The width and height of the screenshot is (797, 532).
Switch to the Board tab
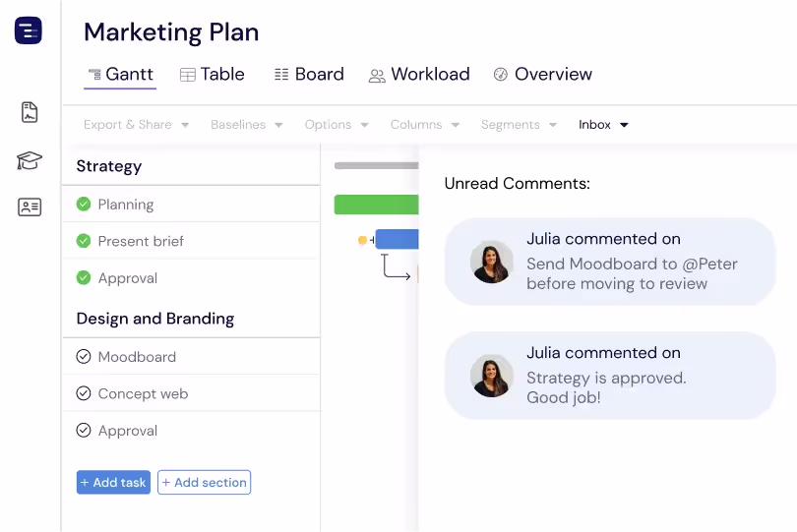pyautogui.click(x=309, y=74)
